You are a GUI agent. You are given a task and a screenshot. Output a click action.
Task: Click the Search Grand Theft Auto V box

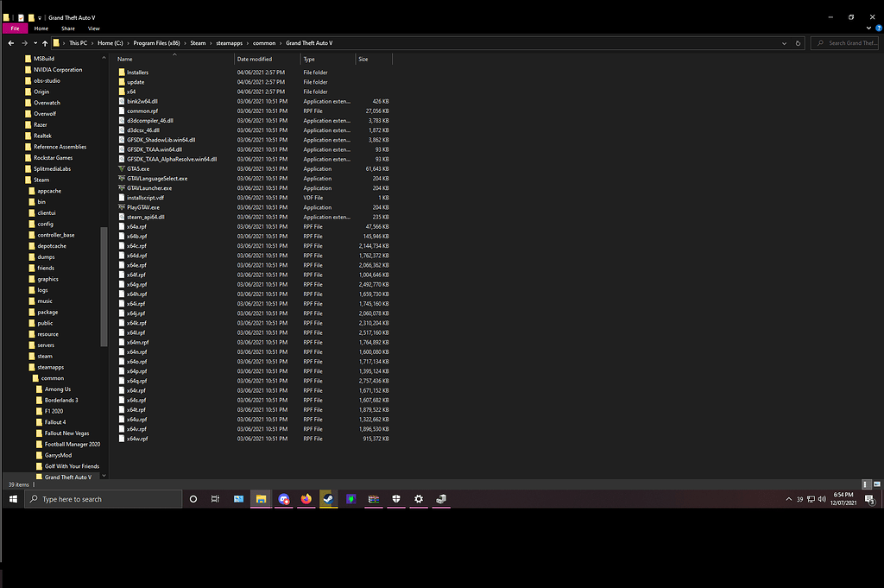pyautogui.click(x=844, y=43)
